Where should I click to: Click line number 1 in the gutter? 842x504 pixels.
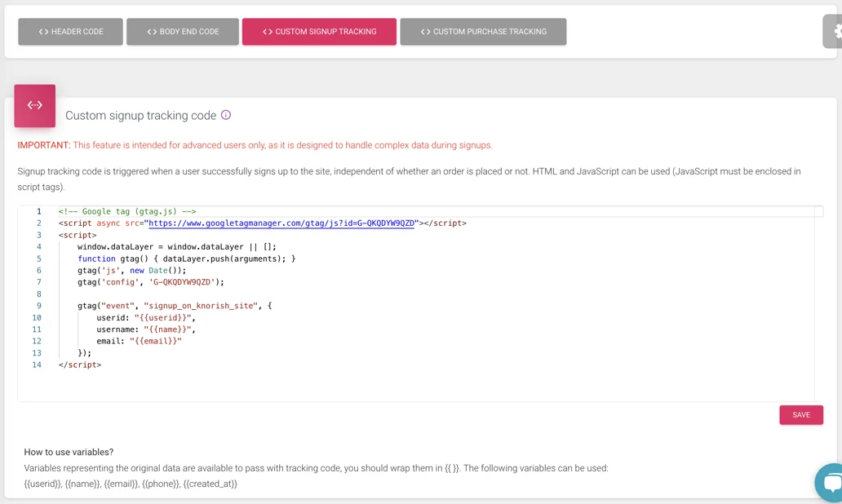tap(38, 211)
